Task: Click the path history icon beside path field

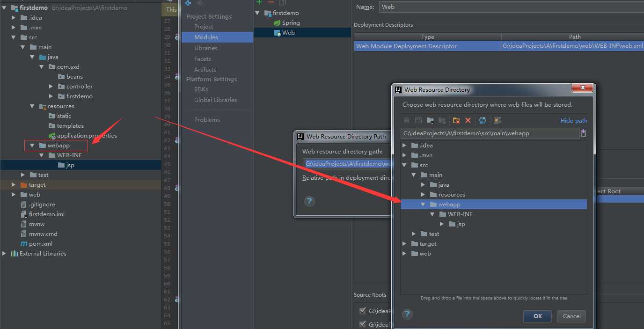Action: 583,133
